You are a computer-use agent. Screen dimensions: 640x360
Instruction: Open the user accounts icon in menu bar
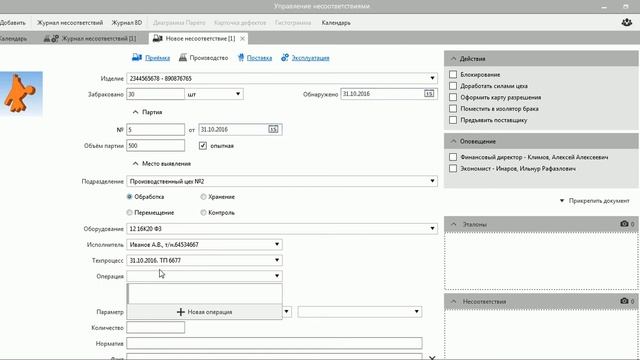pyautogui.click(x=627, y=22)
